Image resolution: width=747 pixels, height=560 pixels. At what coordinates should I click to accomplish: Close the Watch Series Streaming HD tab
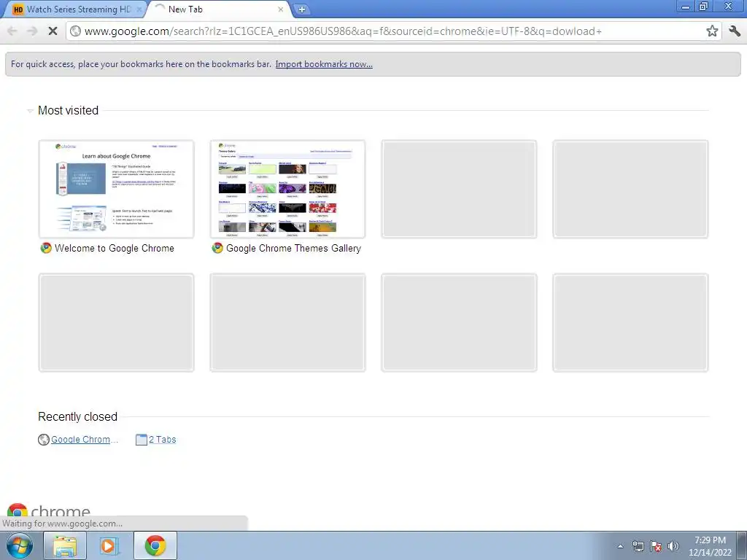point(139,9)
